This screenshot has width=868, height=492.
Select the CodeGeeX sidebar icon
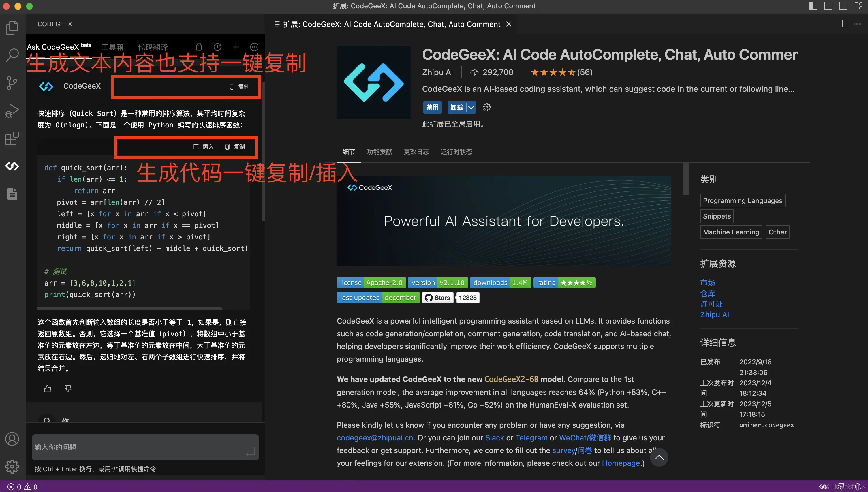(x=12, y=166)
